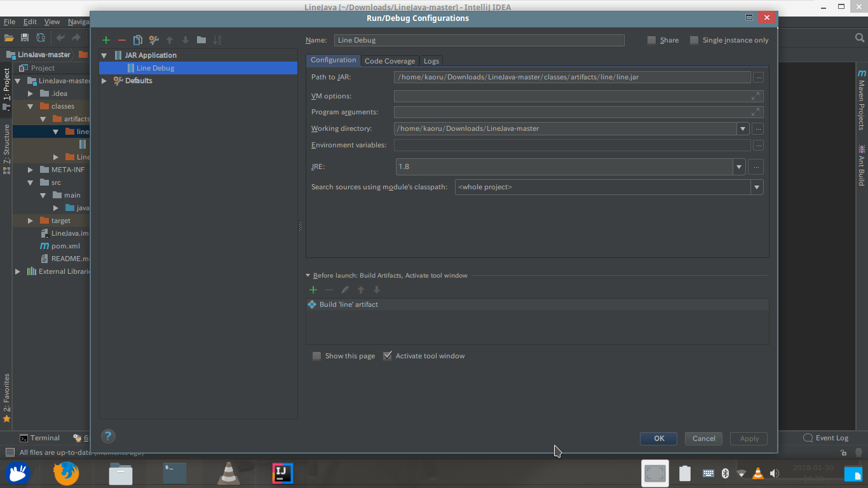Toggle Show this page checkbox

point(316,356)
